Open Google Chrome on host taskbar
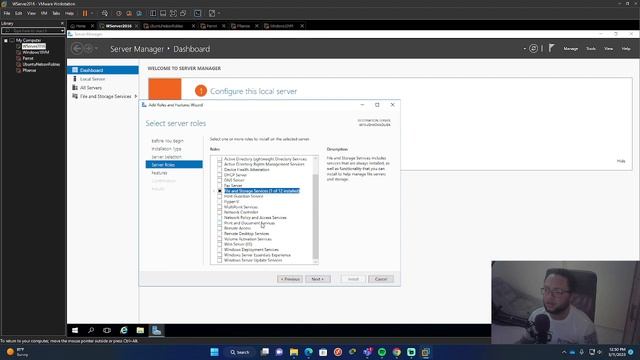 point(396,352)
